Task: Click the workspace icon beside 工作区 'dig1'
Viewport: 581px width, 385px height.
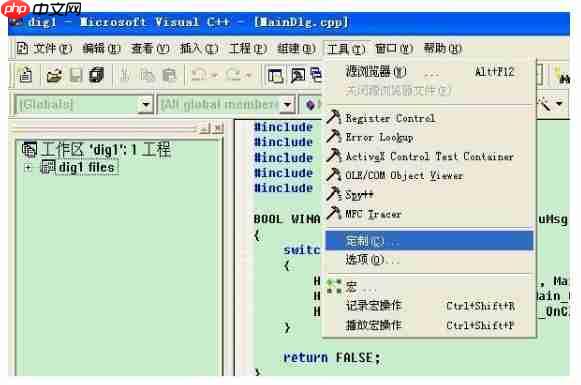Action: click(29, 149)
